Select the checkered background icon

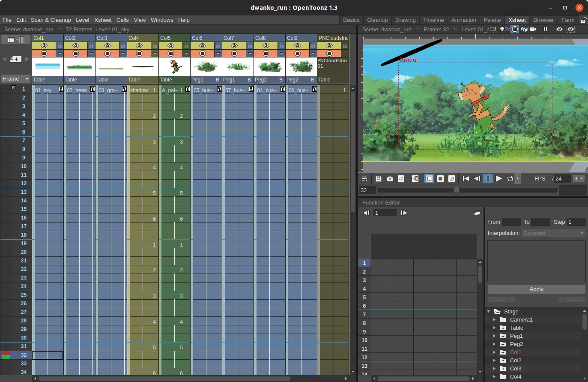(x=451, y=179)
